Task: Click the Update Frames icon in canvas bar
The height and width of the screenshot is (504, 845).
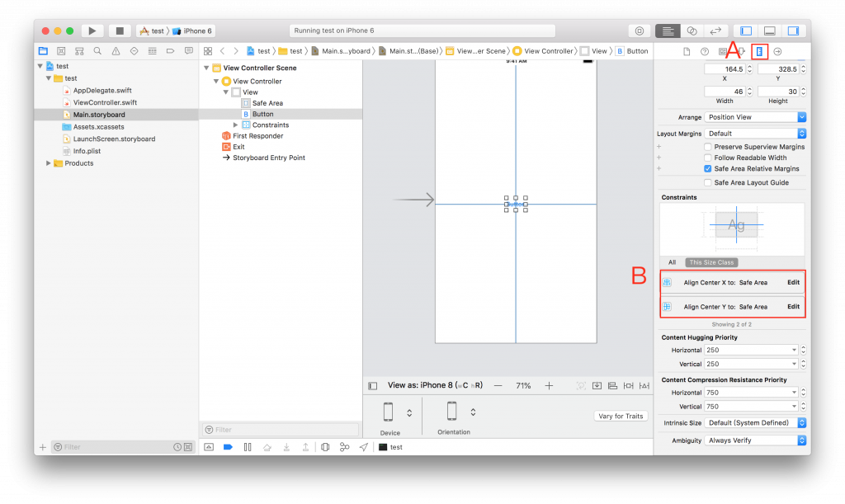Action: click(x=581, y=385)
